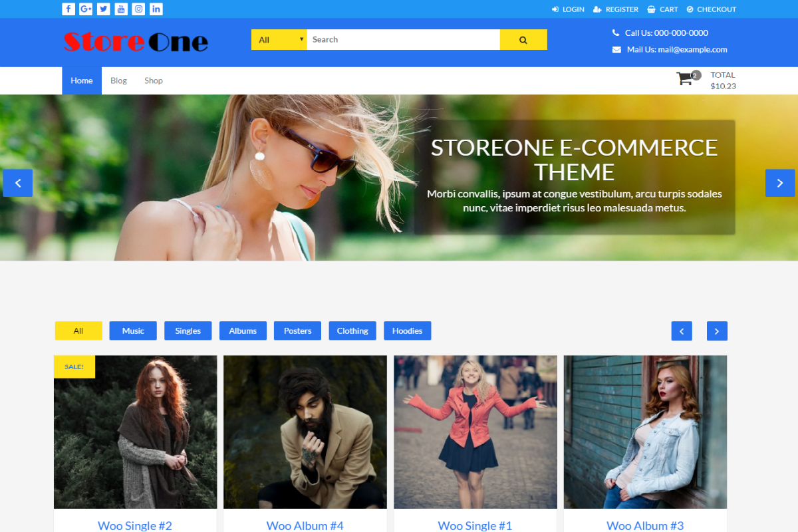Screen dimensions: 798x532
Task: Open the LinkedIn social icon
Action: click(x=156, y=9)
